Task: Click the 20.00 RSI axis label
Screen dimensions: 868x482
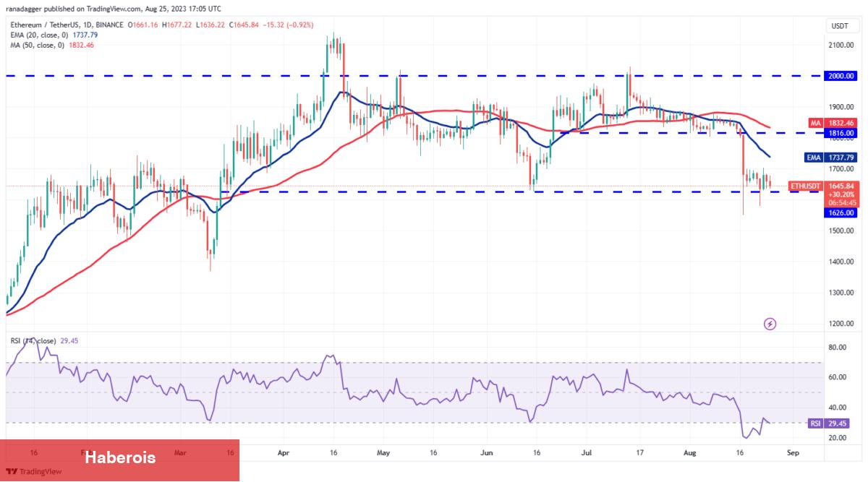Action: pyautogui.click(x=839, y=438)
